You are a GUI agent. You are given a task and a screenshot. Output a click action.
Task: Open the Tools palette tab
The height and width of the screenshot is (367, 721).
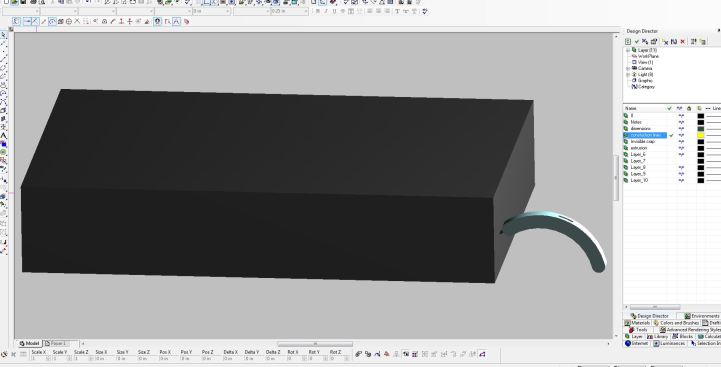[x=638, y=330]
